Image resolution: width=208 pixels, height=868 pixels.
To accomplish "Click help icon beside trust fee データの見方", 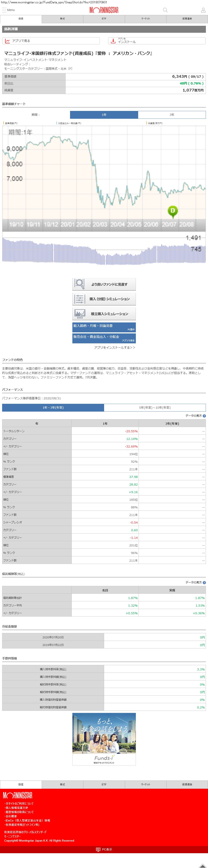I will click(204, 583).
